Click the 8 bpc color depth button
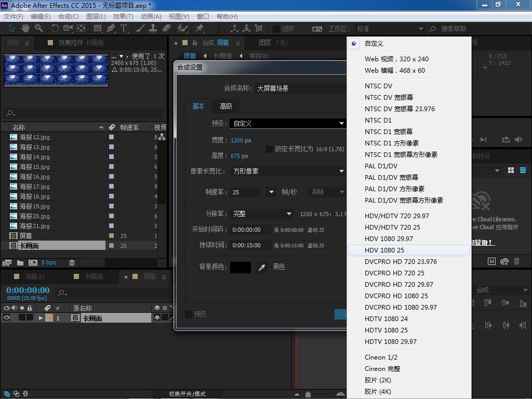 pos(49,262)
